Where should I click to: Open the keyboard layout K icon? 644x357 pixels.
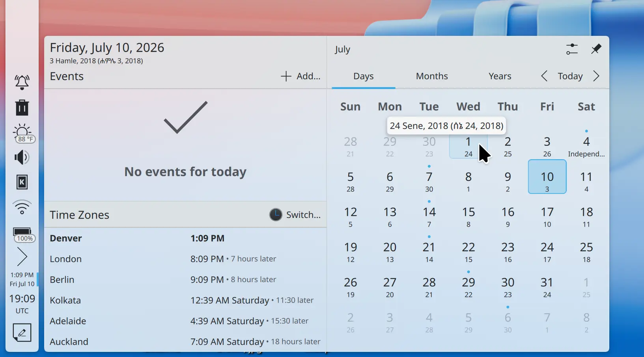[x=22, y=182]
